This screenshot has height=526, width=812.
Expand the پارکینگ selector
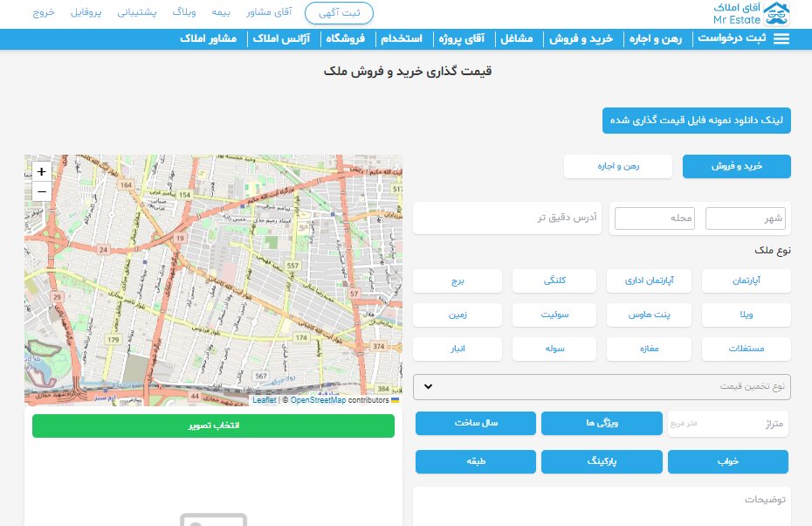(602, 461)
